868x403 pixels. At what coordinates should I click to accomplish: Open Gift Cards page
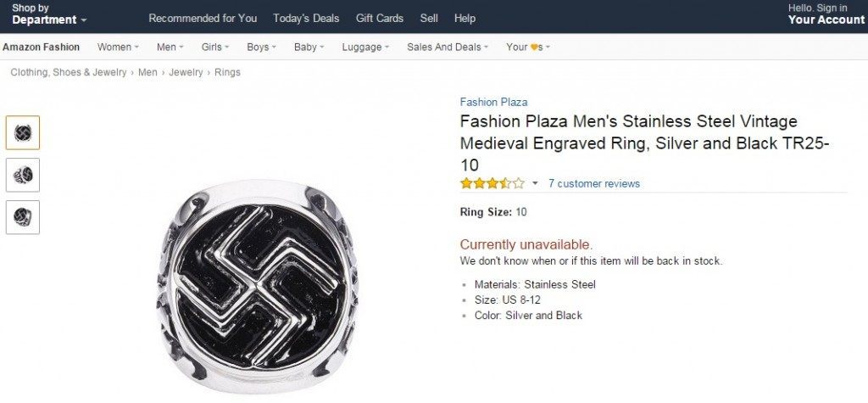pyautogui.click(x=379, y=19)
